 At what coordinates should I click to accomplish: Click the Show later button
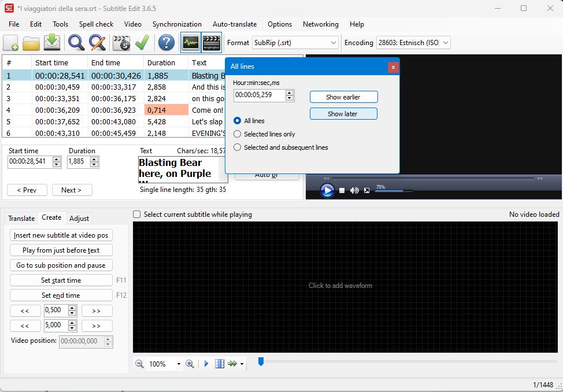click(343, 114)
